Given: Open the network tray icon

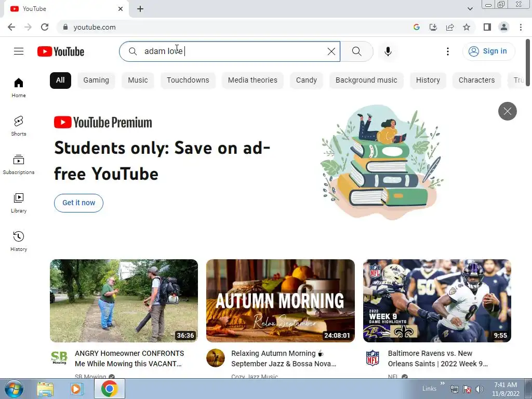Looking at the screenshot, I should 454,389.
